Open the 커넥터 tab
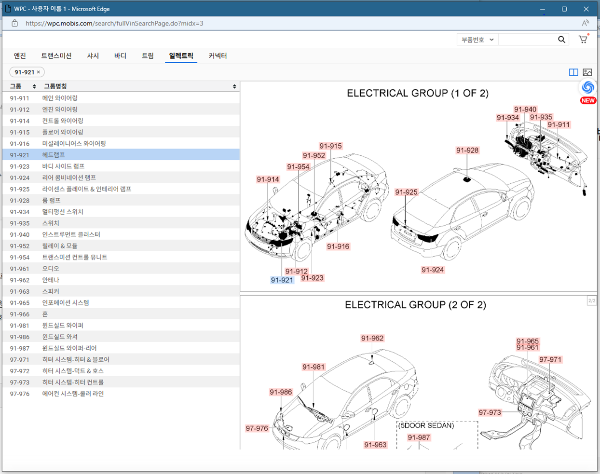Viewport: 600px width, 474px height. (x=217, y=56)
